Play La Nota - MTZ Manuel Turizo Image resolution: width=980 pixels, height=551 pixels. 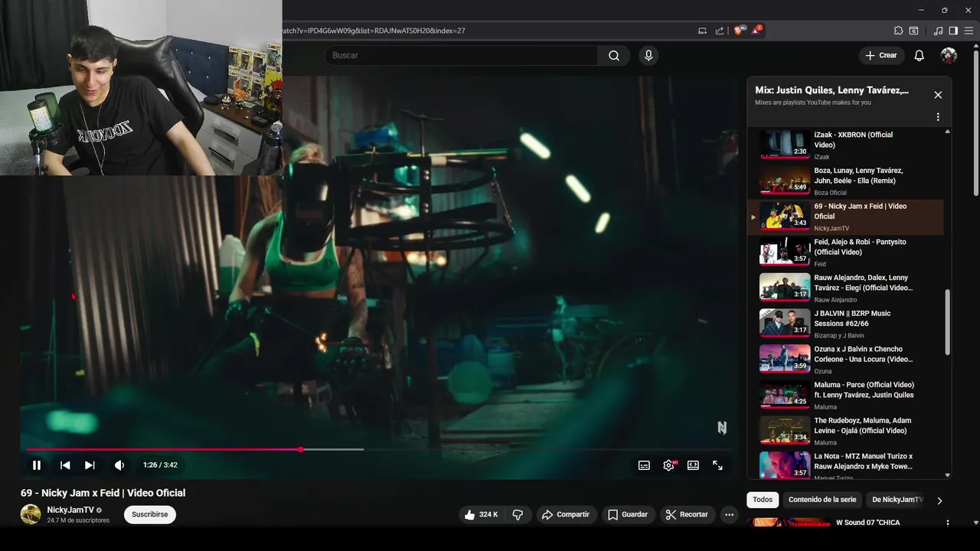845,465
